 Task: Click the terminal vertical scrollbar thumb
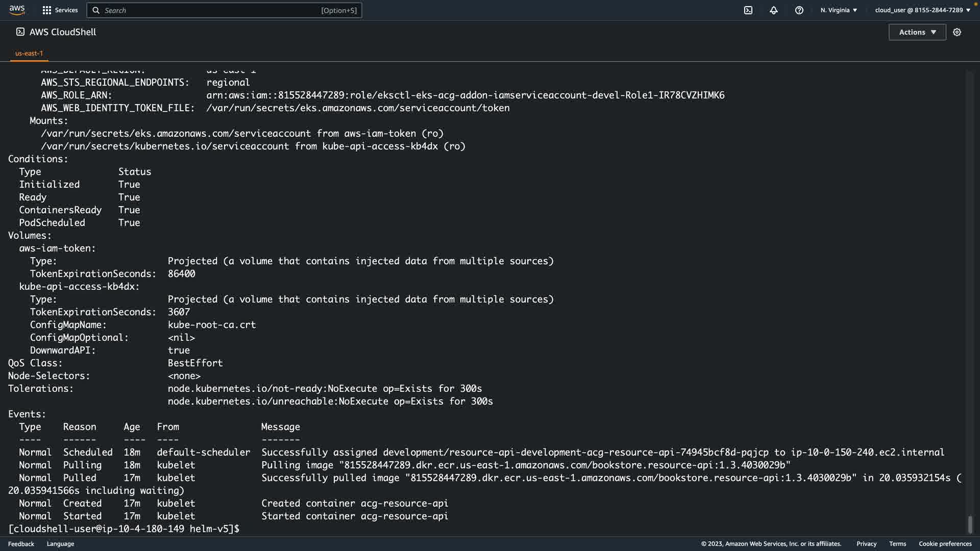(970, 524)
